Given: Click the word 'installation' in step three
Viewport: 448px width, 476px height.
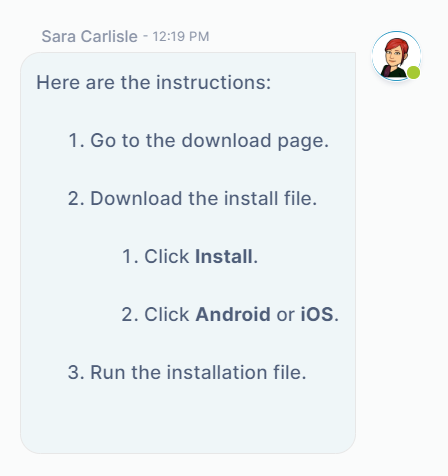Looking at the screenshot, I should coord(217,372).
